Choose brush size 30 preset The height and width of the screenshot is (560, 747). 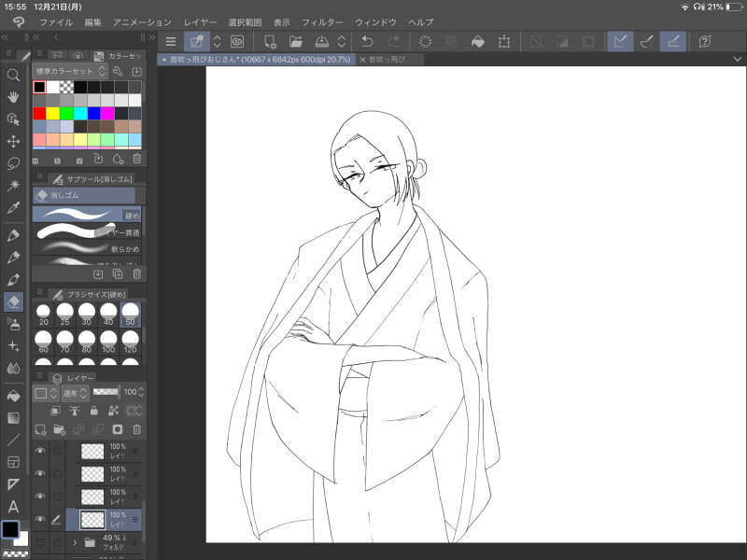87,315
